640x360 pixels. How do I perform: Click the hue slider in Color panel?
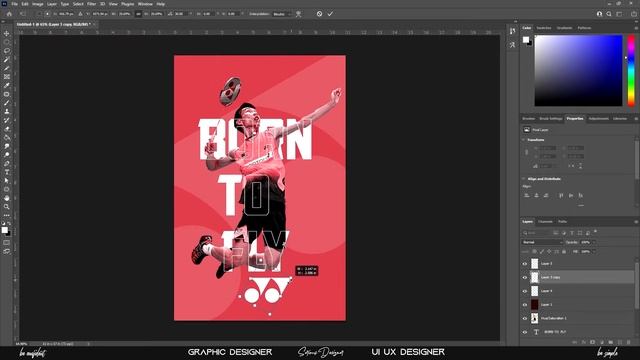click(x=631, y=70)
